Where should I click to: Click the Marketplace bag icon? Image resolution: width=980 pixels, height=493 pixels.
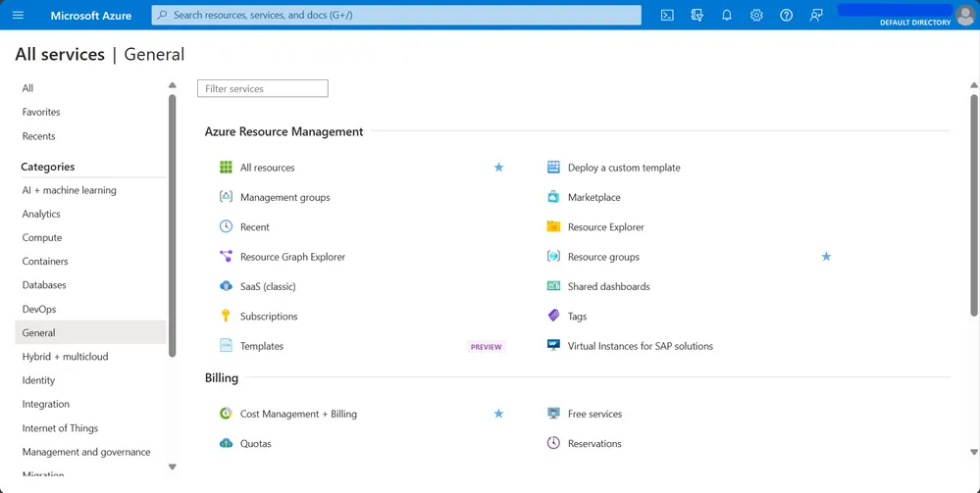pyautogui.click(x=553, y=197)
